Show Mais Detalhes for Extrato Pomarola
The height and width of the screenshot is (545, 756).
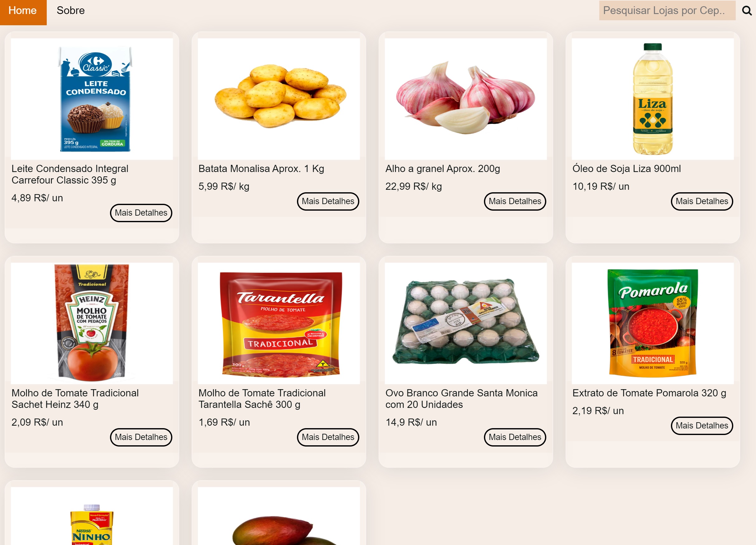pos(702,426)
